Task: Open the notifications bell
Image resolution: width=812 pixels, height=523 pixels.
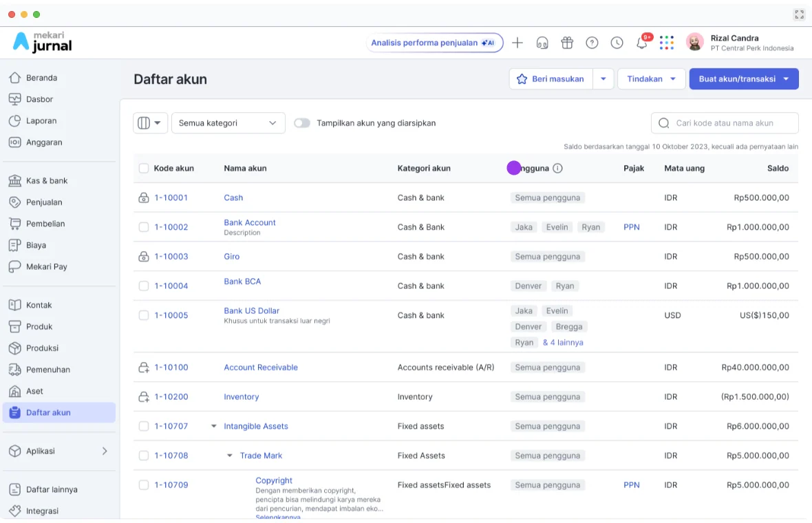Action: (x=641, y=43)
